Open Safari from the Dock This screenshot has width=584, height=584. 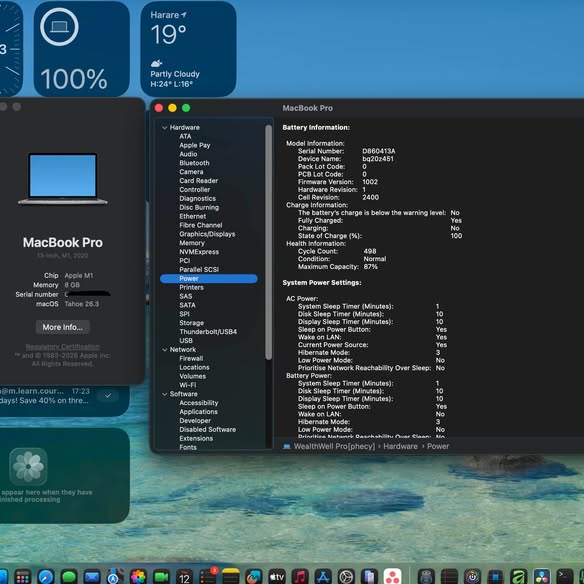(46, 577)
